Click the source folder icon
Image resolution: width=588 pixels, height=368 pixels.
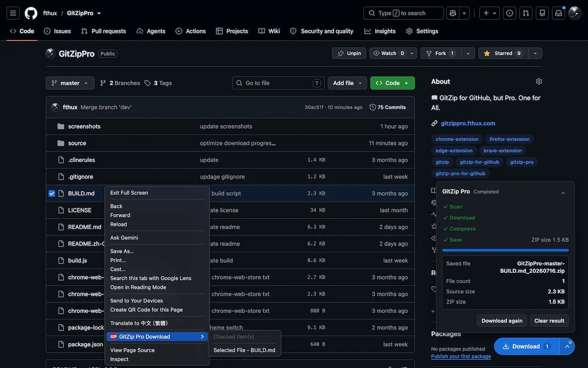click(61, 143)
